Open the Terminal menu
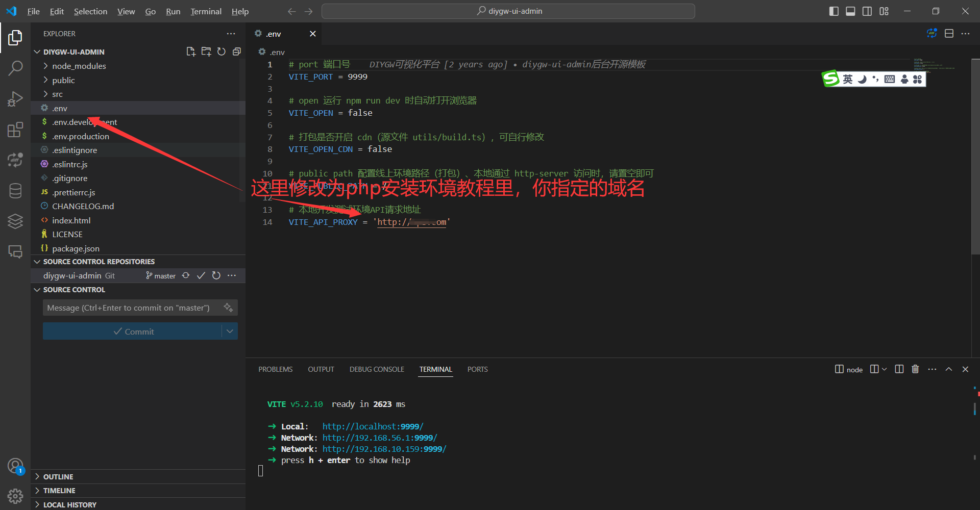The image size is (980, 510). point(206,11)
